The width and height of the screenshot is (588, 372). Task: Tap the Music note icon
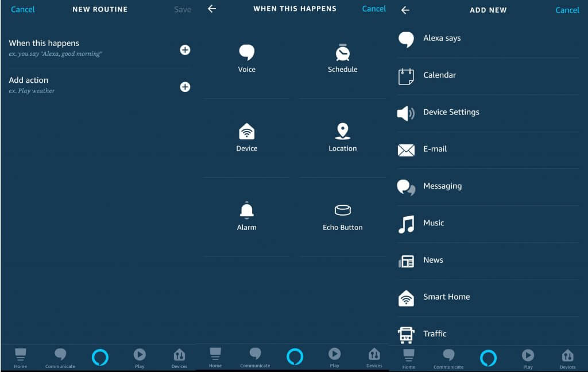[406, 224]
